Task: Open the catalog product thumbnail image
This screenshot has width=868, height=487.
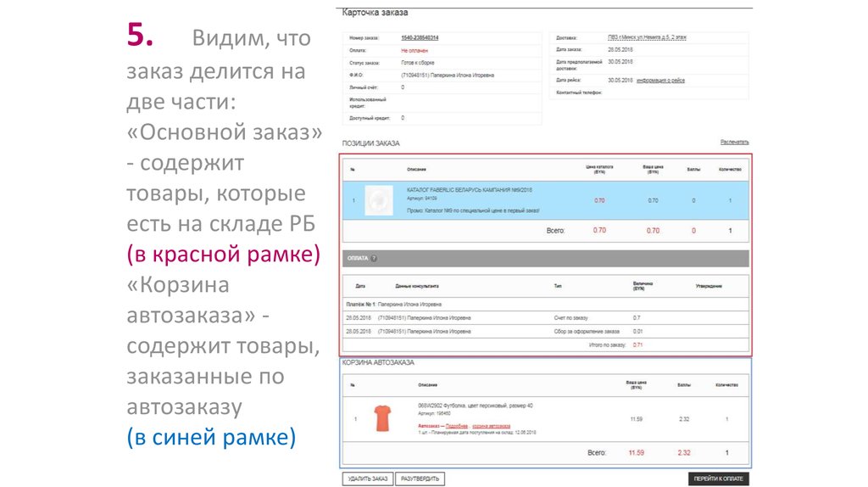Action: pyautogui.click(x=379, y=200)
